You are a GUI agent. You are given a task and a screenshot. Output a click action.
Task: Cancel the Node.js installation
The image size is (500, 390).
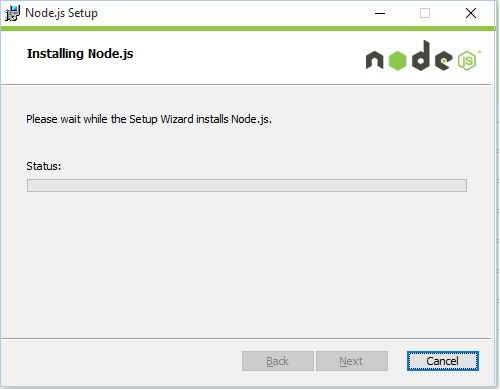click(x=443, y=361)
